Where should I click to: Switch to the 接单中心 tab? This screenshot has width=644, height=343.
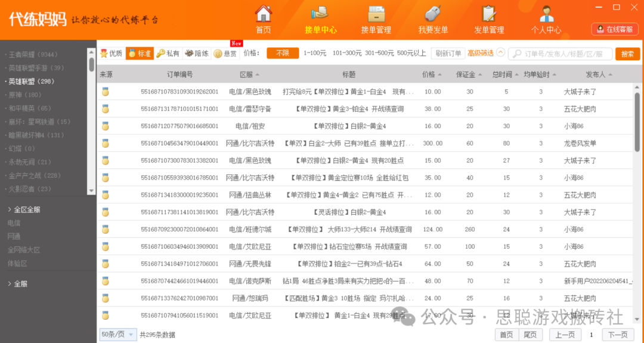click(321, 19)
